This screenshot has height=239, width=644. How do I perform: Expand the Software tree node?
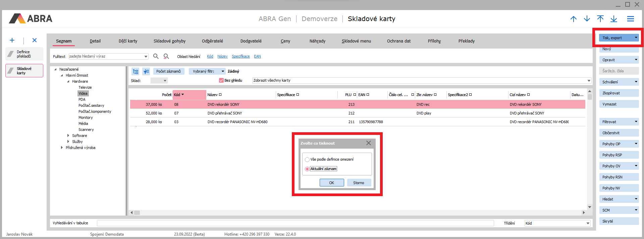click(x=68, y=136)
